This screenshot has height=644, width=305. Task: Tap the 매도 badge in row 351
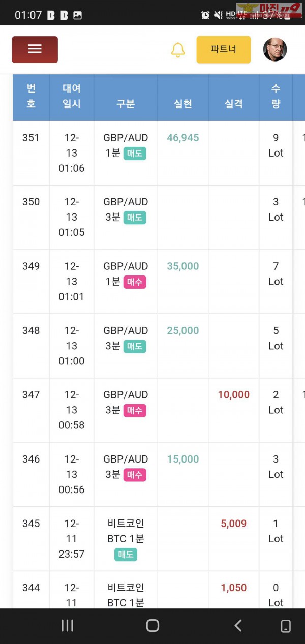(135, 154)
